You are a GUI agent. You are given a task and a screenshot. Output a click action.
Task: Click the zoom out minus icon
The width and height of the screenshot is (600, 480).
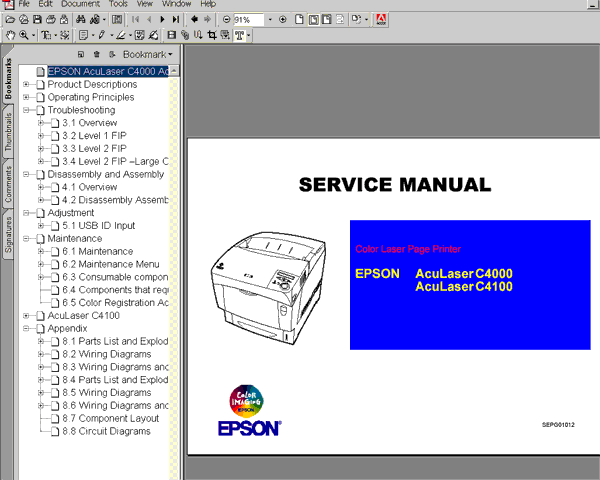[x=227, y=19]
